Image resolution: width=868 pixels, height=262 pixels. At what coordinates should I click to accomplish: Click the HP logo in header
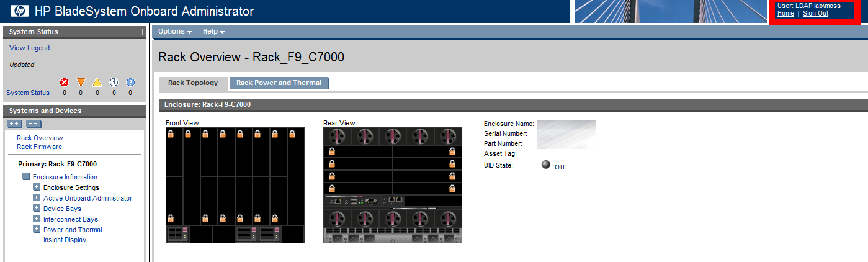click(19, 11)
